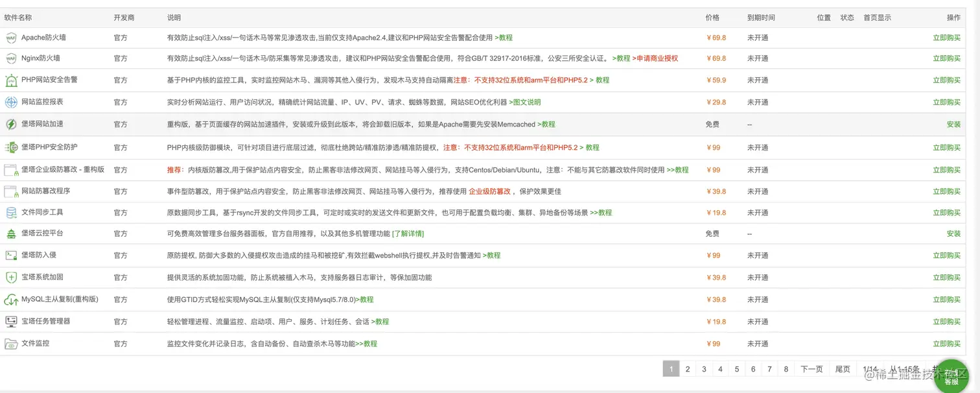Select current page 1 button
This screenshot has width=980, height=393.
671,369
